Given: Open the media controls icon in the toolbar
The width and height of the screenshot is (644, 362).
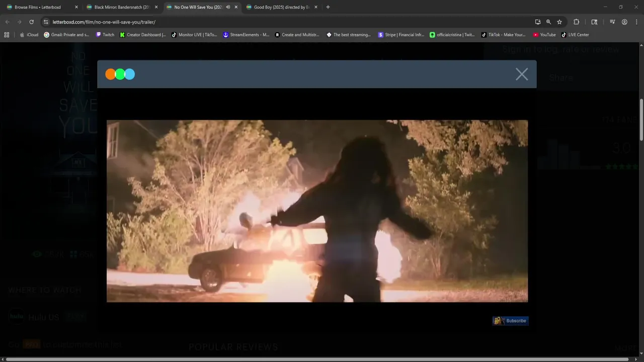Looking at the screenshot, I should 612,22.
